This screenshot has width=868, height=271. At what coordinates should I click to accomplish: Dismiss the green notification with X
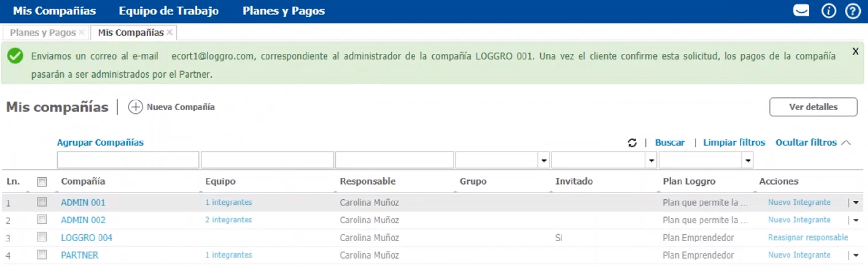pyautogui.click(x=855, y=51)
